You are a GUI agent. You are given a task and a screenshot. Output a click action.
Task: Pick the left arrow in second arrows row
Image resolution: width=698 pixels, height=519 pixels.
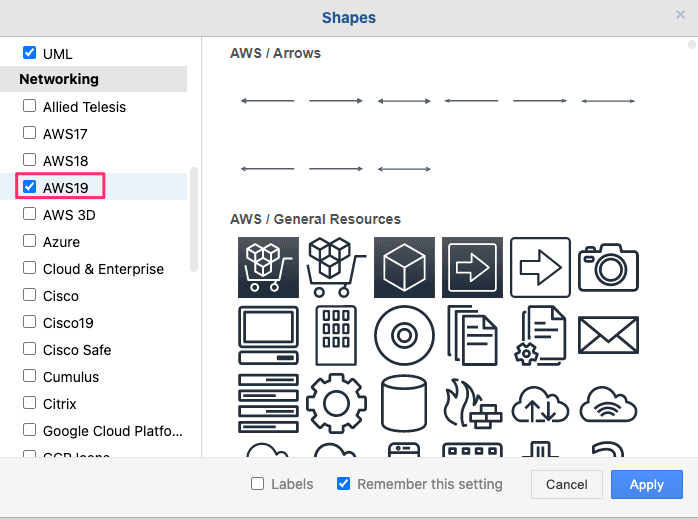268,169
